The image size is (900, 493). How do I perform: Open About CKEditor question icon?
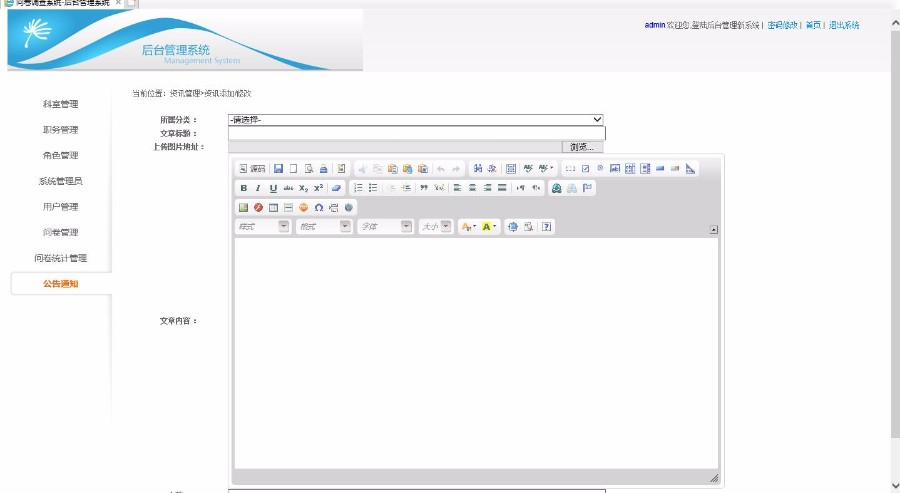click(x=546, y=227)
